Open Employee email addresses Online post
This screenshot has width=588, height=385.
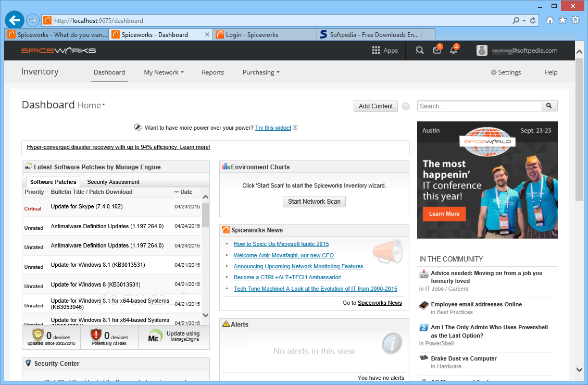pyautogui.click(x=476, y=304)
